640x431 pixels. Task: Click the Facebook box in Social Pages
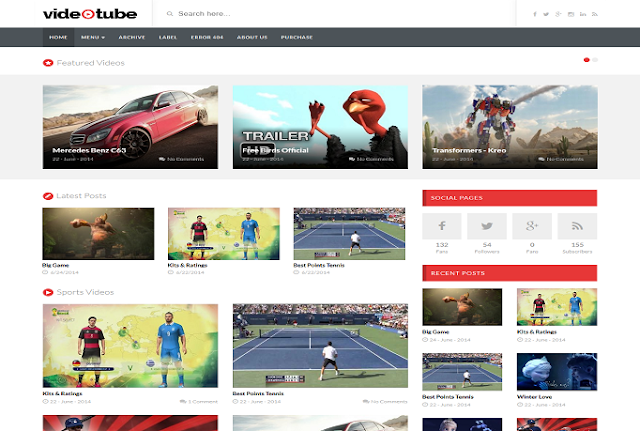pos(442,226)
